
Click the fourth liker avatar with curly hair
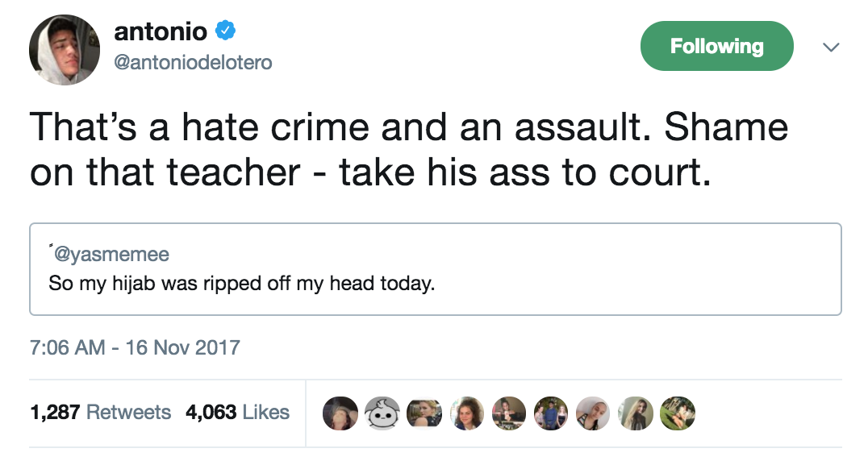tap(466, 413)
